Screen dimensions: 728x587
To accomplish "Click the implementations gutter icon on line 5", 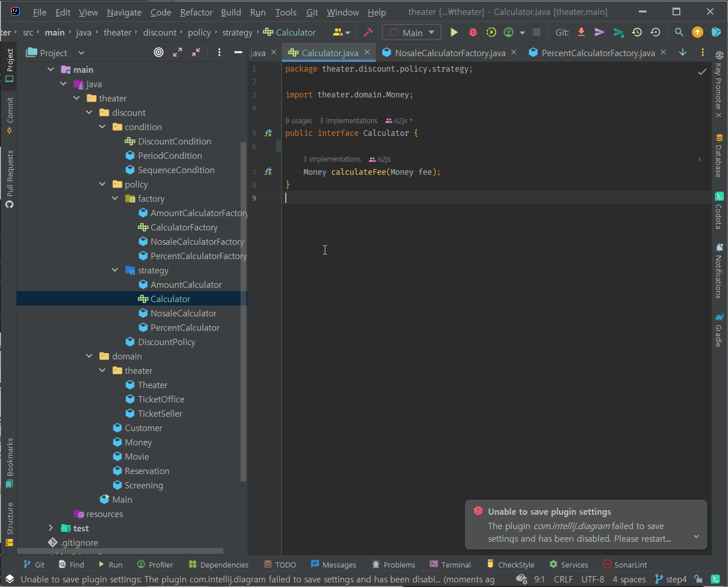I will click(x=268, y=133).
